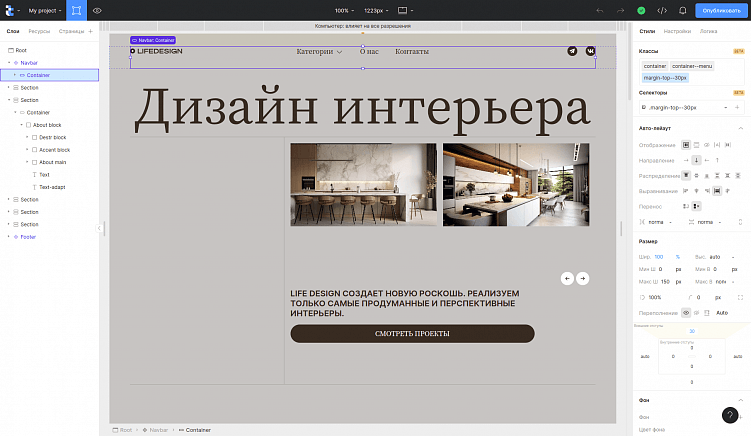Select the first Отображение display icon

686,145
